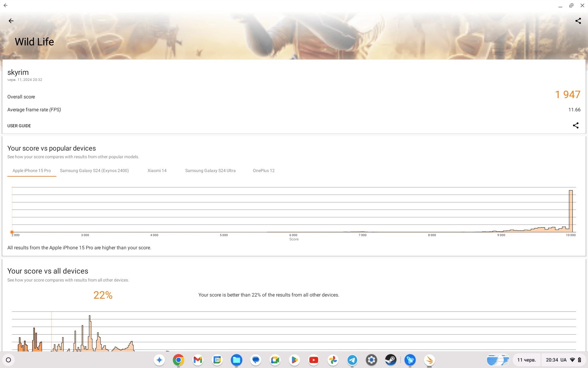The height and width of the screenshot is (368, 588).
Task: Click the Your score vs all devices heading
Action: (48, 271)
